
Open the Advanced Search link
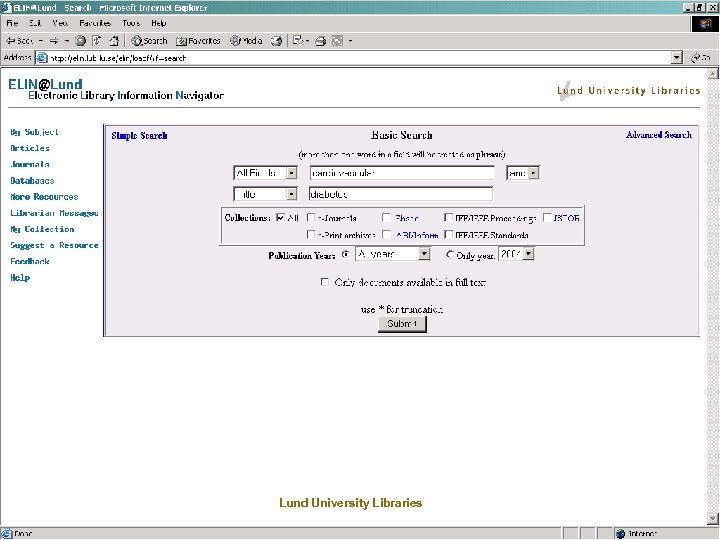pos(659,135)
